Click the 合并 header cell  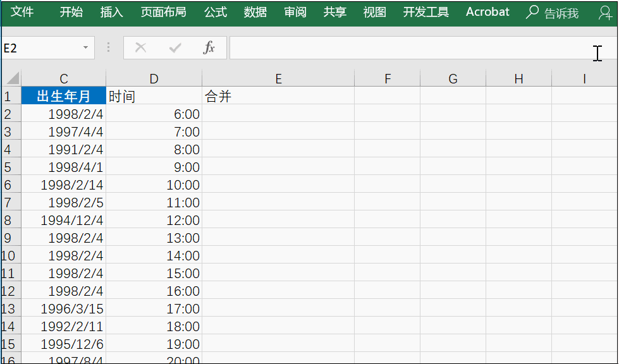(x=278, y=96)
